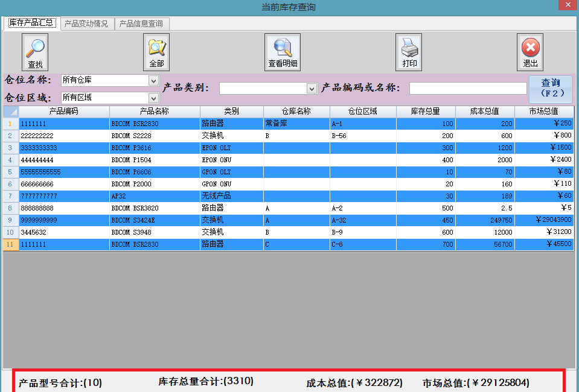The width and height of the screenshot is (579, 392).
Task: Sort by the 市场总值 column header
Action: [x=544, y=112]
